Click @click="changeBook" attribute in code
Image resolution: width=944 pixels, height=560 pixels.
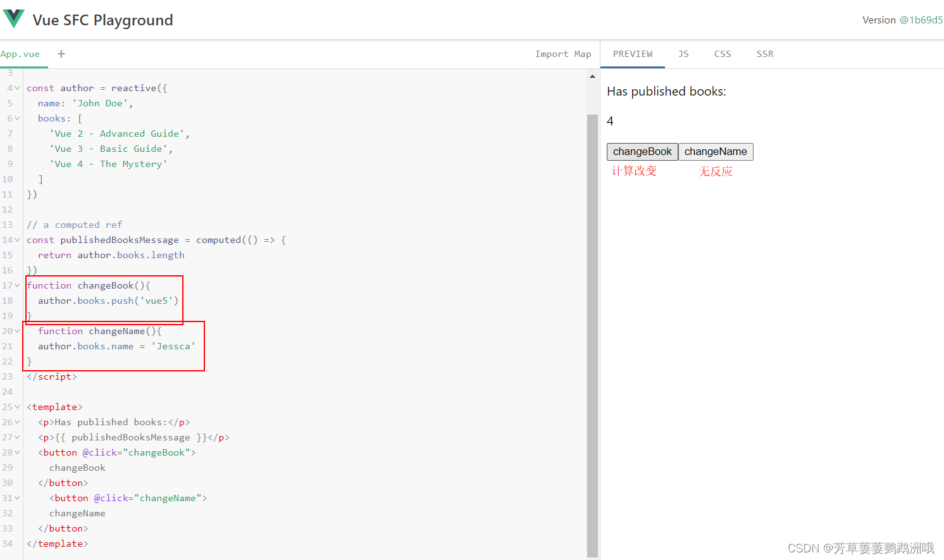[x=136, y=452]
